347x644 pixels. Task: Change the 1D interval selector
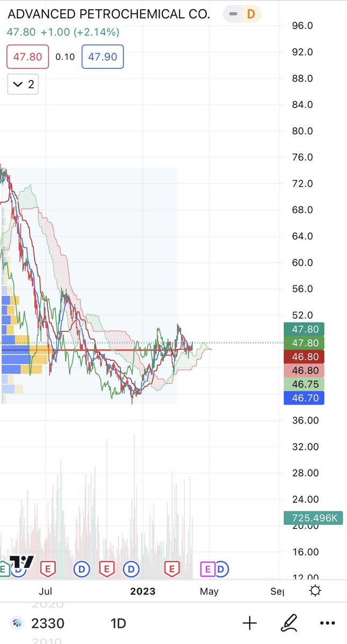[118, 624]
